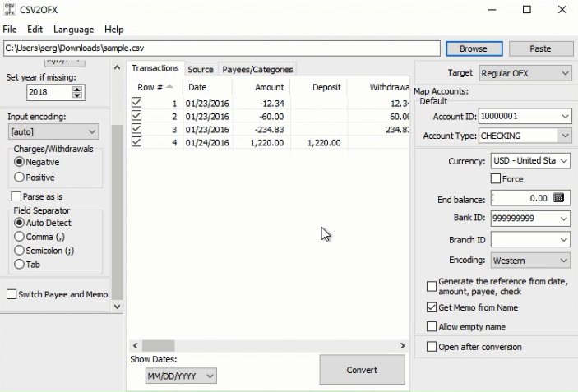578x392 pixels.
Task: Open the File menu
Action: point(10,30)
